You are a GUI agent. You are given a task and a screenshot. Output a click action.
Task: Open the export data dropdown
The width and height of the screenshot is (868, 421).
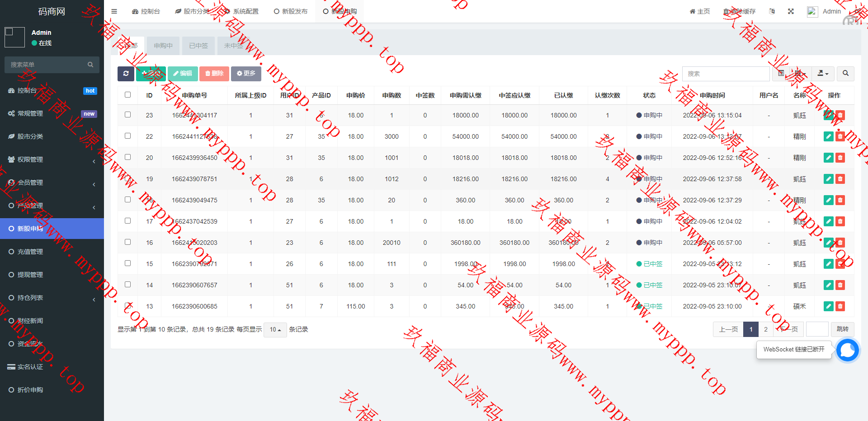pos(823,74)
